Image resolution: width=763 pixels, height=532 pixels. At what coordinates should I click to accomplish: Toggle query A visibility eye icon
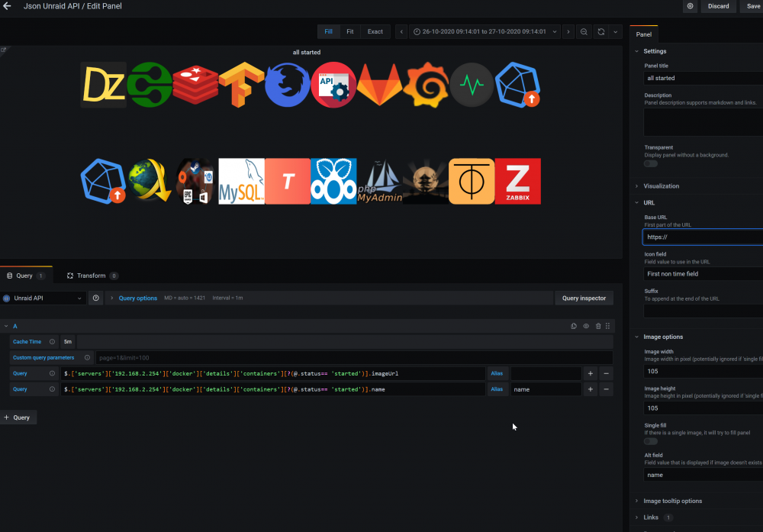[x=586, y=326]
